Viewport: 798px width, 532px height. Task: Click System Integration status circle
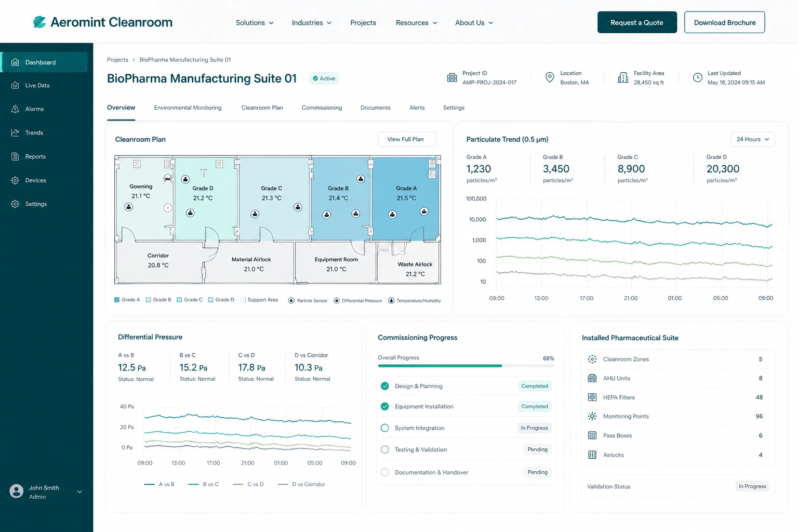tap(385, 428)
